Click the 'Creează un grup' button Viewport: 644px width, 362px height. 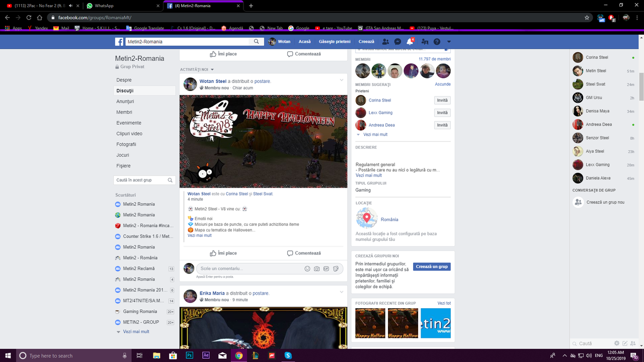(432, 266)
